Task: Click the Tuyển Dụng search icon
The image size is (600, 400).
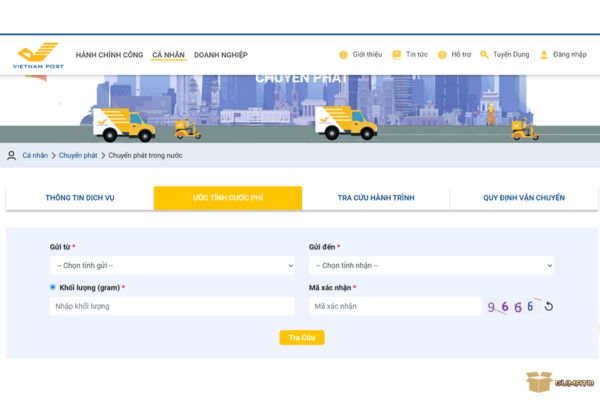Action: pos(484,55)
